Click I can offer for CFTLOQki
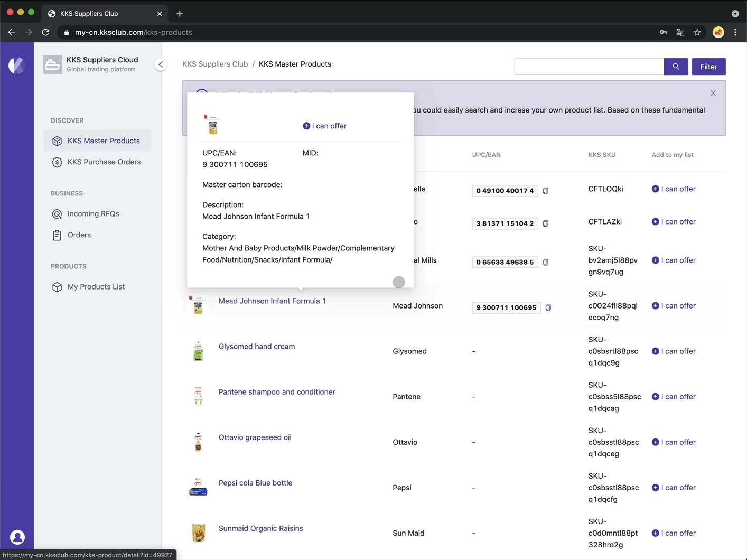 (x=674, y=189)
